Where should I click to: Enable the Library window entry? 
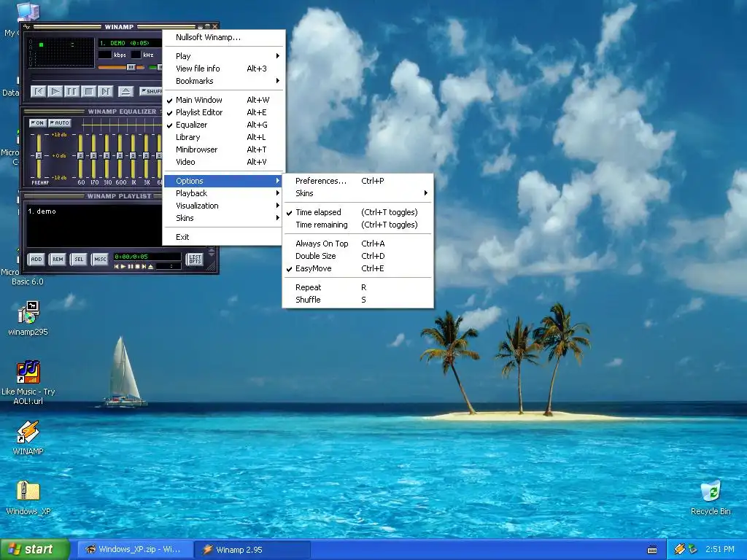click(x=223, y=137)
